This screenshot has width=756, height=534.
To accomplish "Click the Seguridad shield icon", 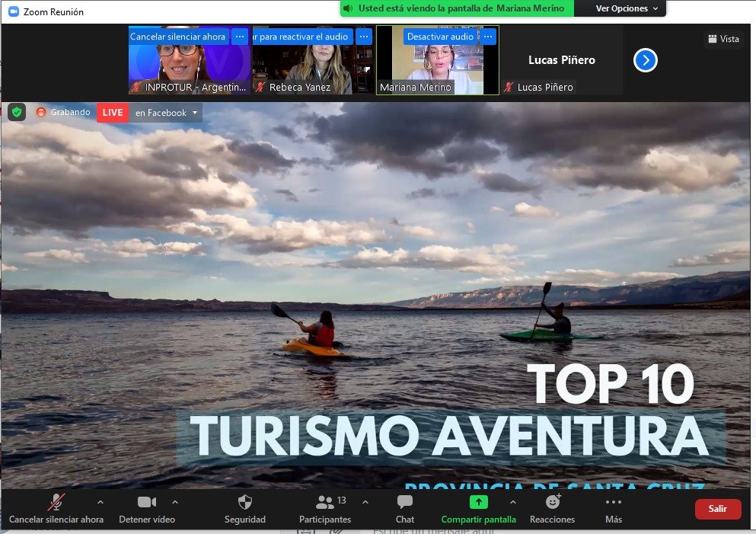I will 245,502.
